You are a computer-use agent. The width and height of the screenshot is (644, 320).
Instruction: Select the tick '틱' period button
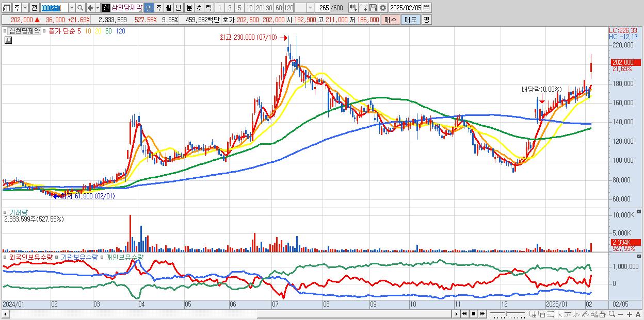(208, 8)
